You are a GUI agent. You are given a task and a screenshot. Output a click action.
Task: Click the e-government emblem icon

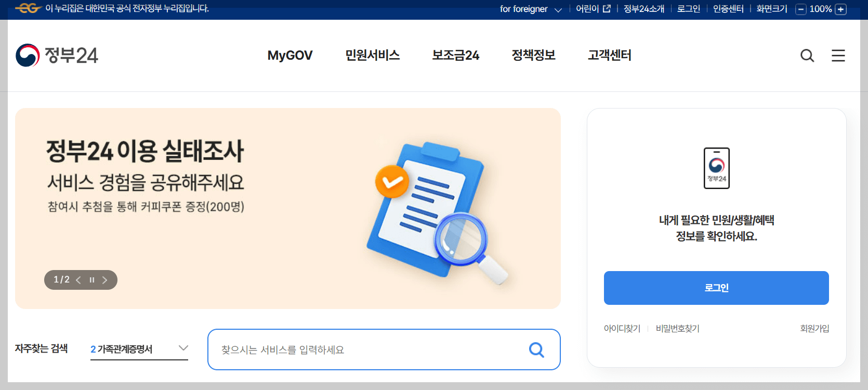point(28,8)
